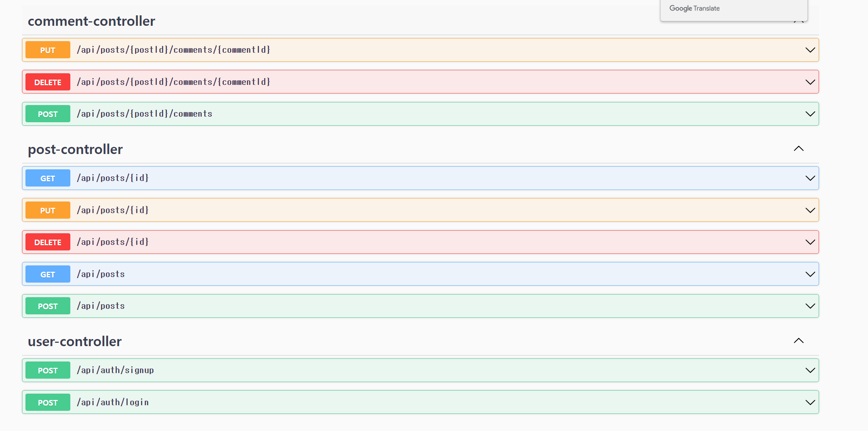Expand the DELETE comments endpoint details
This screenshot has height=431, width=868.
click(x=810, y=81)
